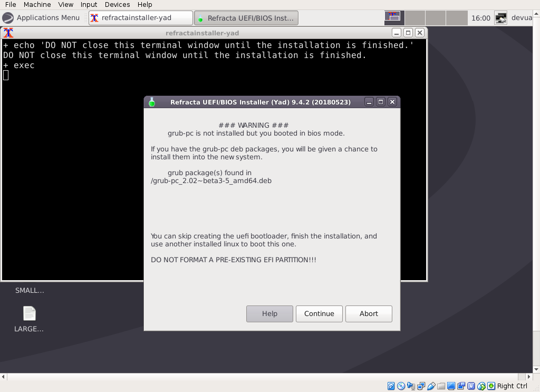Open the VirtualBox Devices menu
Screen dimensions: 540x392
[x=117, y=4]
